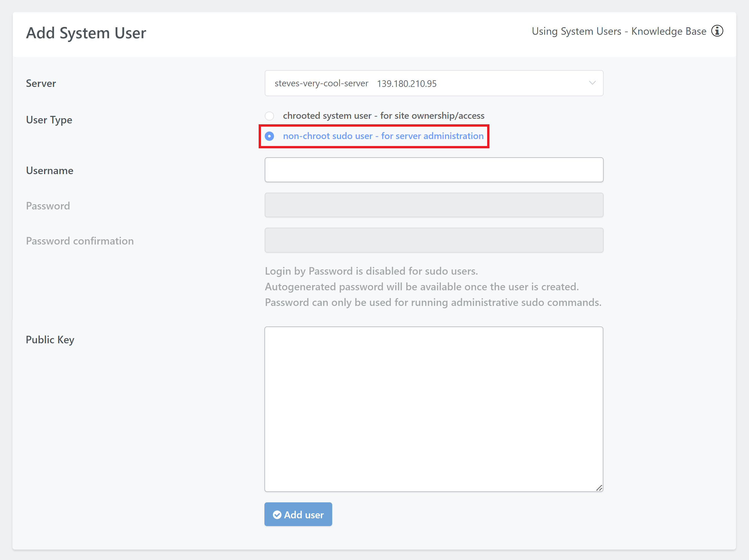
Task: Expand the server dropdown chevron arrow
Action: tap(592, 83)
